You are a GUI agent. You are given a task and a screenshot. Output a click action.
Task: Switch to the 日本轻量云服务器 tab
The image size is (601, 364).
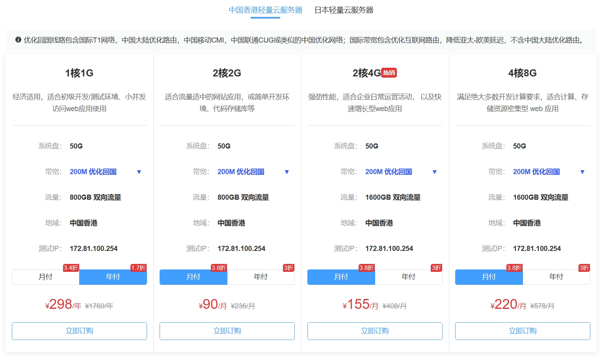[x=343, y=10]
